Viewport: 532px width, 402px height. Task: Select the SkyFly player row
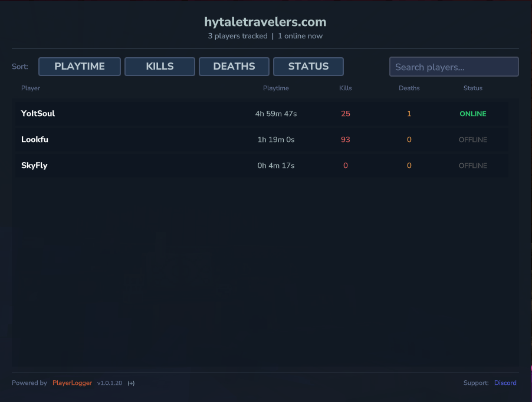(x=262, y=166)
